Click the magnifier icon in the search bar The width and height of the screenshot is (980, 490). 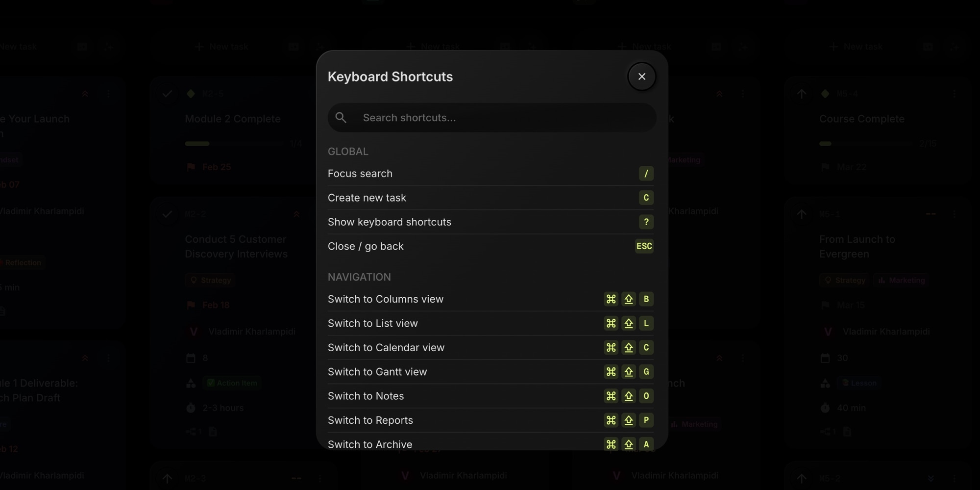click(x=341, y=118)
